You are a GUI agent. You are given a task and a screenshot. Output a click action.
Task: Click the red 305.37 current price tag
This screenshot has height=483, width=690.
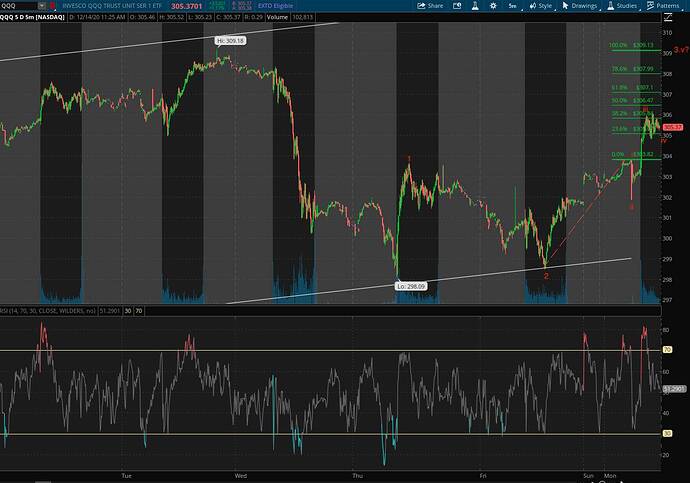[672, 127]
